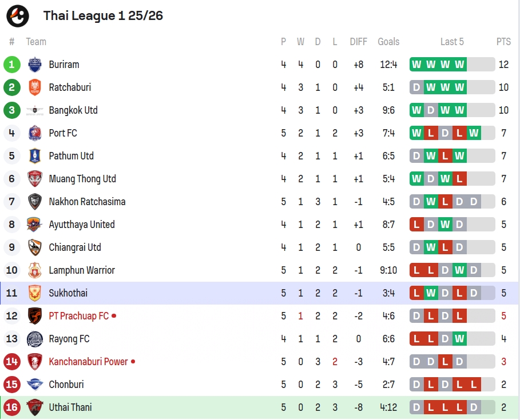
Task: Click the Buriram club crest icon
Action: pos(34,65)
